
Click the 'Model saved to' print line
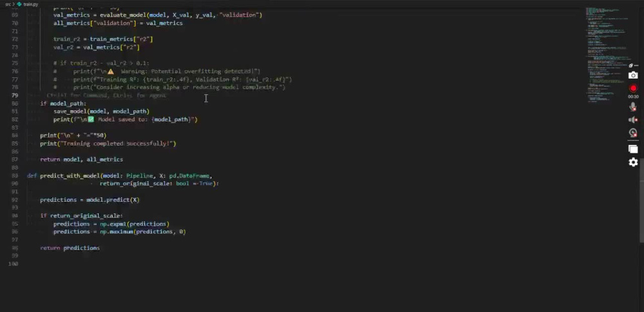pyautogui.click(x=126, y=120)
